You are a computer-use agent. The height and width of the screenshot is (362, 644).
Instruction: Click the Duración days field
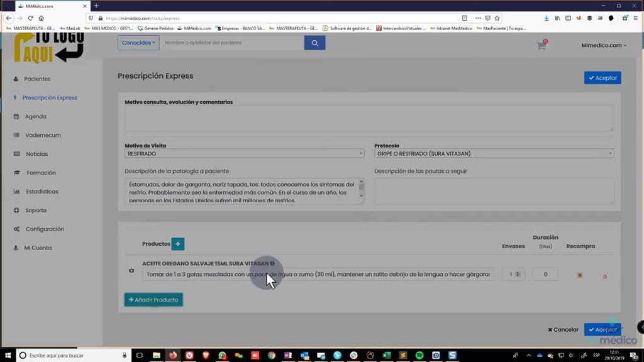pyautogui.click(x=545, y=274)
